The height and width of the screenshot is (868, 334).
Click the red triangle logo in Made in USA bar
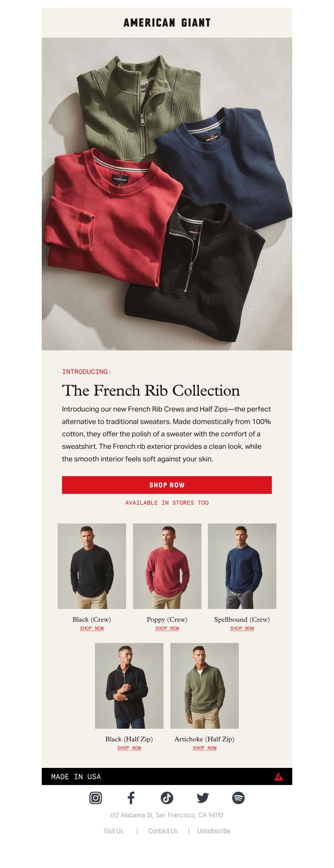coord(279,777)
